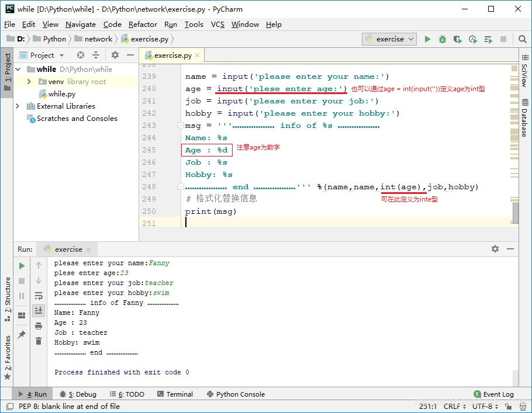Collapse the while project root
The height and width of the screenshot is (413, 532).
[18, 69]
